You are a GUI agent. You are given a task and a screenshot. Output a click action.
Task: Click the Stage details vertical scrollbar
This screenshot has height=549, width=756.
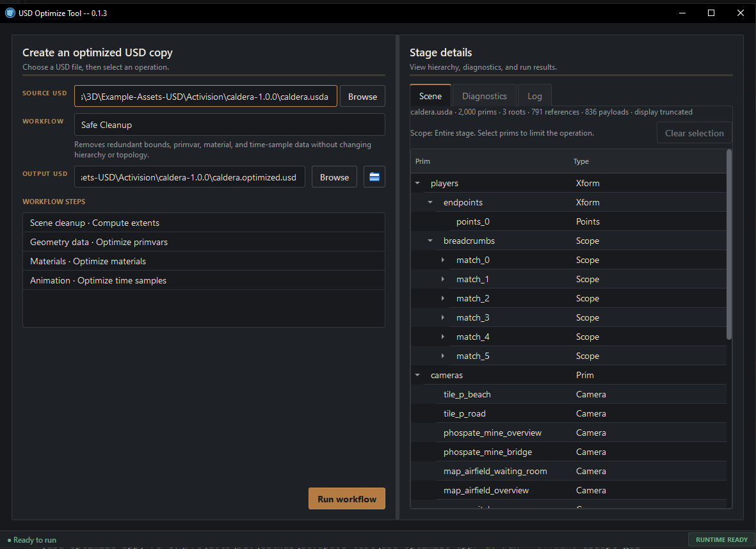[x=729, y=244]
